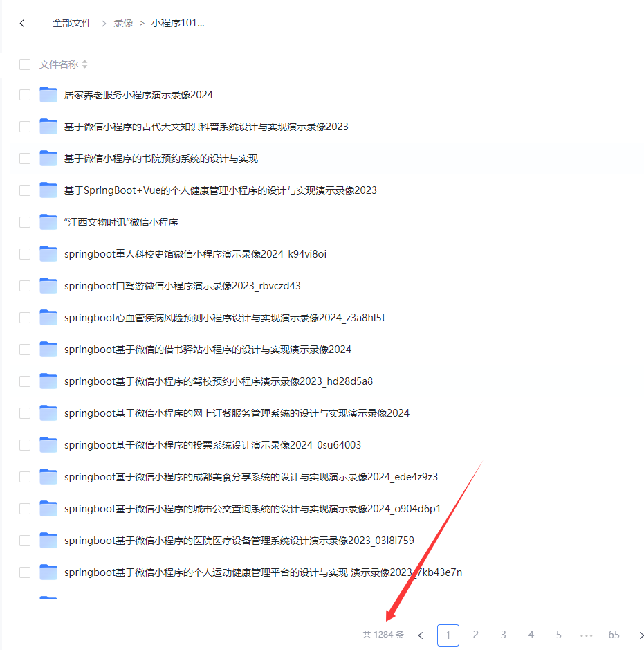This screenshot has width=644, height=650.
Task: Click folder icon of "江西文物时讯"微信小程序
Action: pyautogui.click(x=48, y=222)
